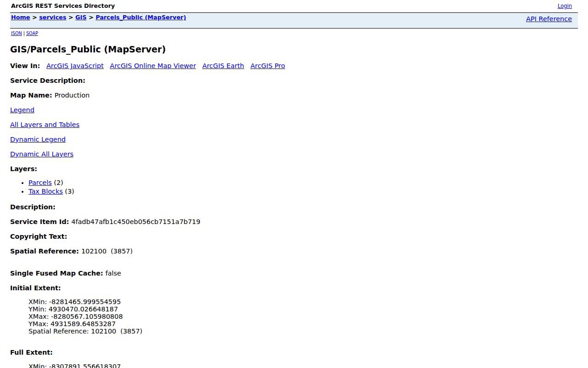The width and height of the screenshot is (588, 368).
Task: Open the API Reference link
Action: 549,19
